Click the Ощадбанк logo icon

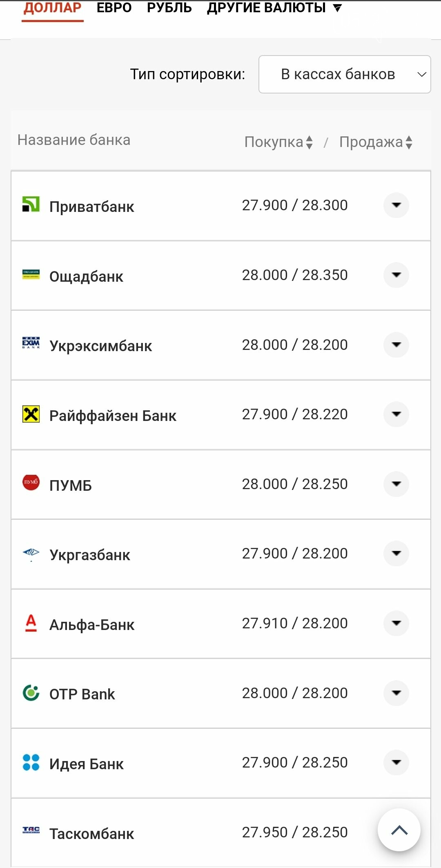31,274
